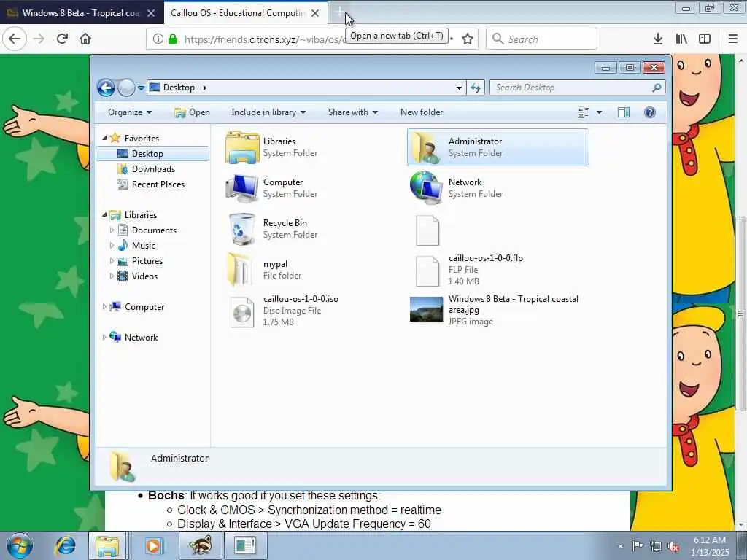Click the Open toolbar button
This screenshot has width=747, height=560.
192,112
